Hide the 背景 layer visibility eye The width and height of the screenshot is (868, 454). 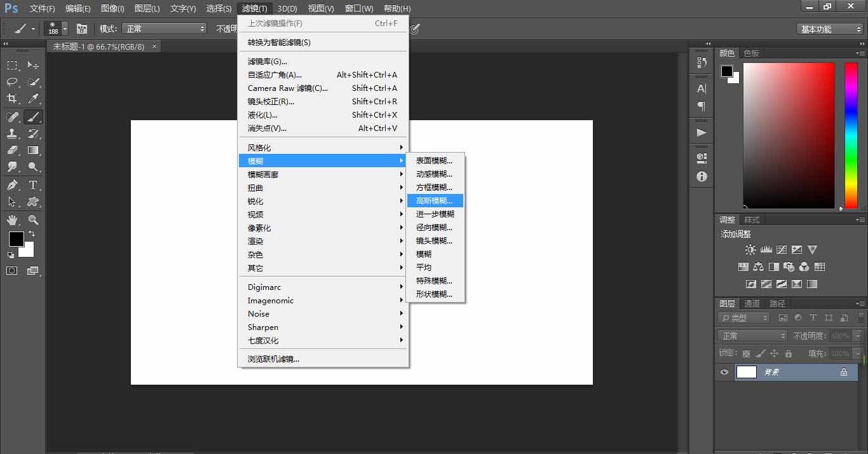click(x=724, y=372)
